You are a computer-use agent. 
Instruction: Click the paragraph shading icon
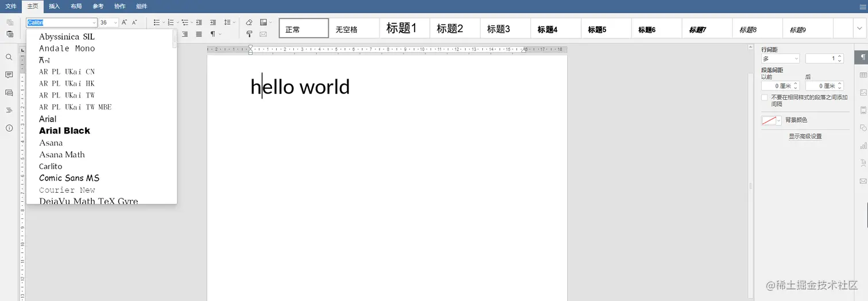coord(263,22)
